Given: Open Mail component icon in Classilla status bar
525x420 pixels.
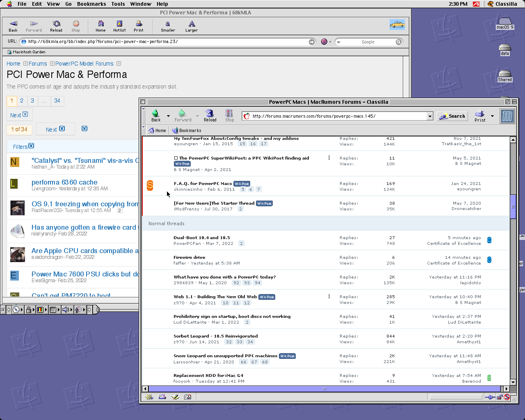Looking at the screenshot, I should (x=162, y=397).
